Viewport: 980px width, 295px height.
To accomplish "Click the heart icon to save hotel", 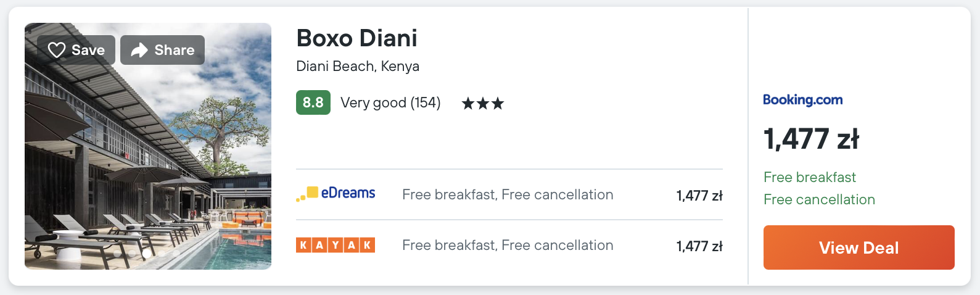I will [57, 50].
